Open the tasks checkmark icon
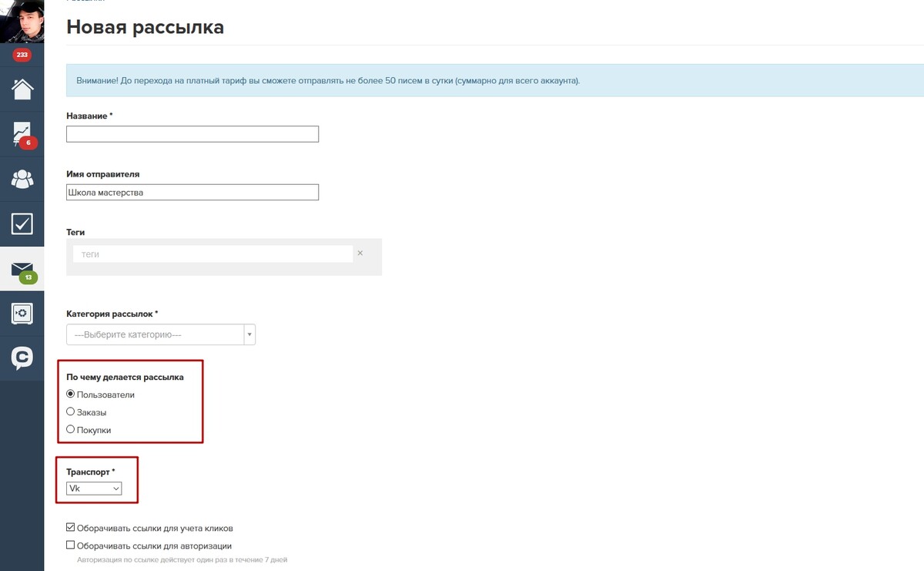This screenshot has width=924, height=571. [22, 224]
